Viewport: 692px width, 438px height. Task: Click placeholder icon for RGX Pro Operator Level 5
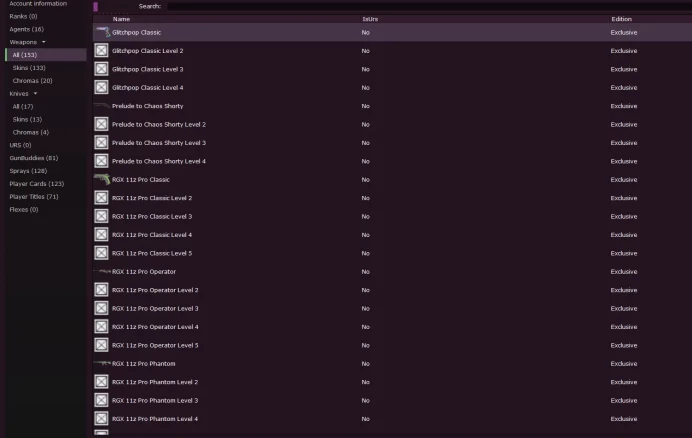click(102, 345)
